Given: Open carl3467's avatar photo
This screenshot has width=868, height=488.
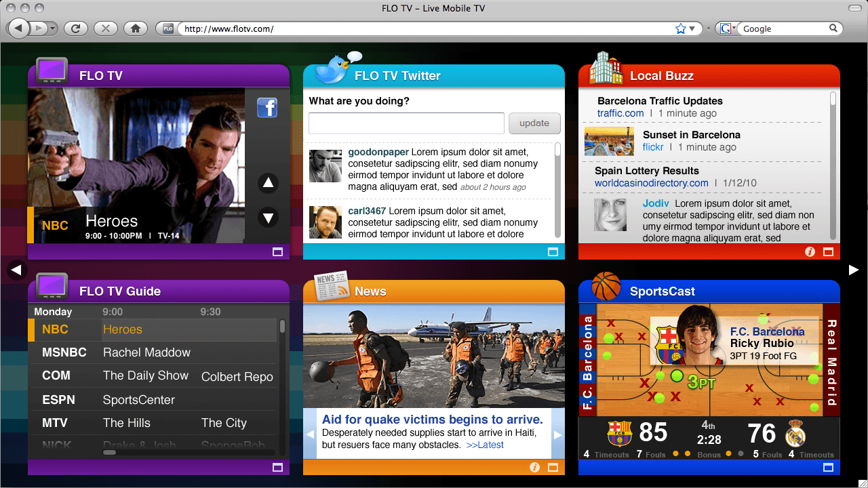Looking at the screenshot, I should (x=325, y=222).
